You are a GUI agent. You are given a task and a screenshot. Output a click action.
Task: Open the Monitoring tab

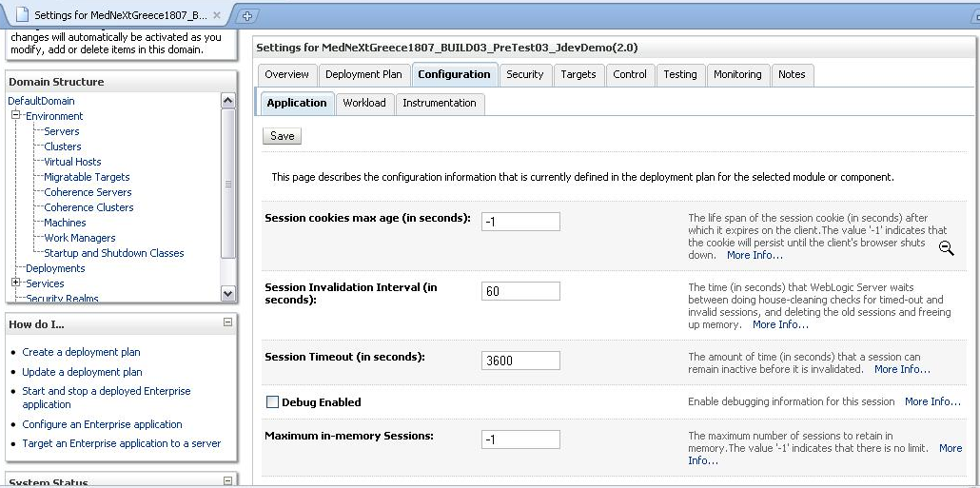point(738,74)
